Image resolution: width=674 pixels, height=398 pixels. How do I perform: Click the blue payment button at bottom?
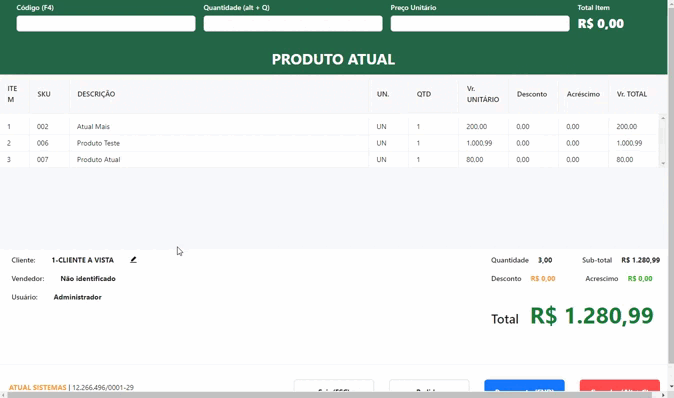pos(524,386)
